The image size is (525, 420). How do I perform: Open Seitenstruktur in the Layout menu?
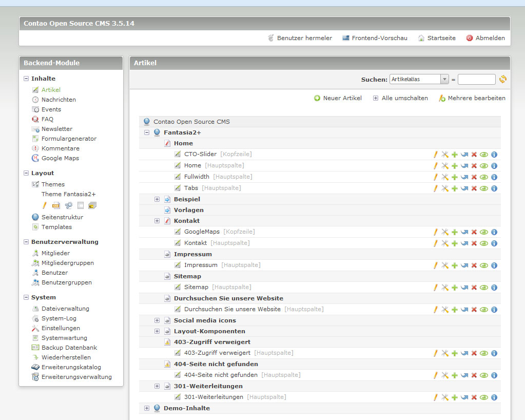pyautogui.click(x=62, y=217)
